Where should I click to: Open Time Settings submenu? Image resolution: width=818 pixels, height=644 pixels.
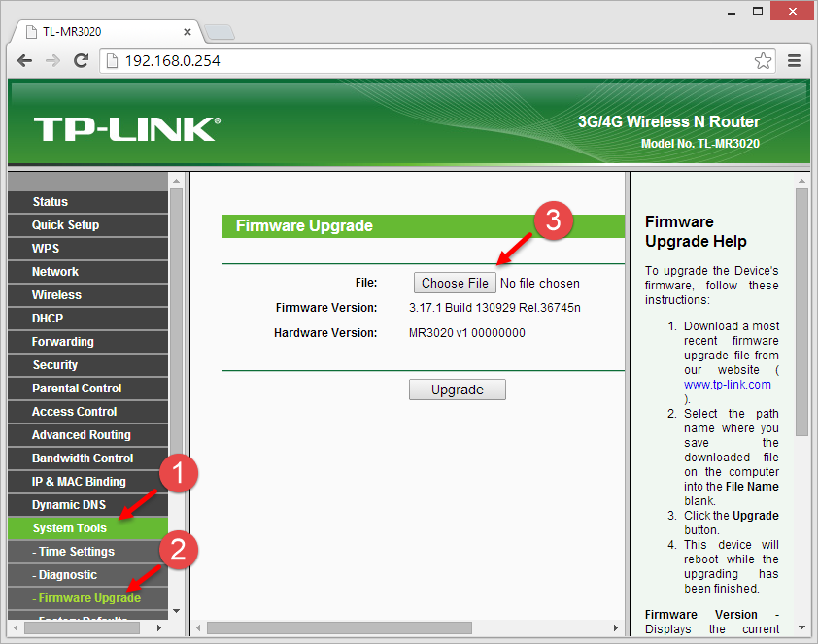tap(87, 552)
